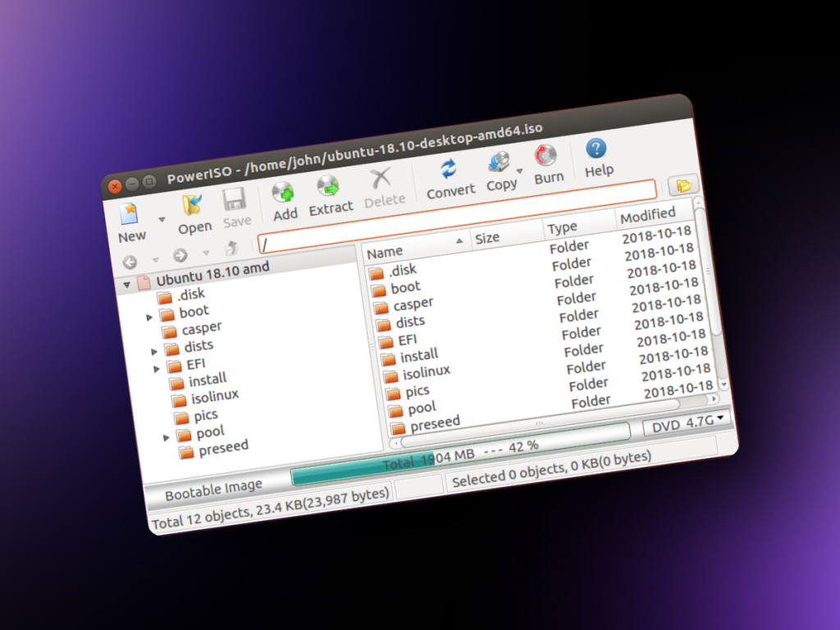Click scroll-down arrow of file list scrollbar
Image resolution: width=840 pixels, height=630 pixels.
coord(724,384)
